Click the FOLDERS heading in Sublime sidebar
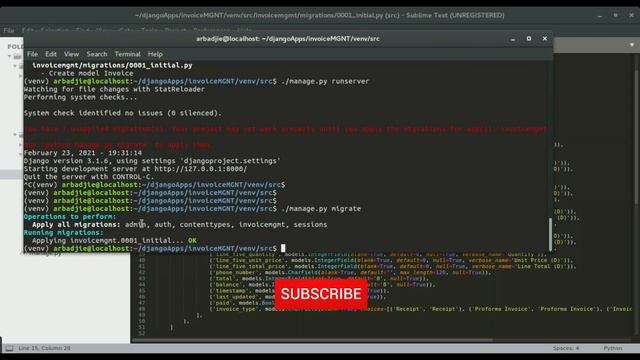Image resolution: width=640 pixels, height=360 pixels. pyautogui.click(x=16, y=46)
